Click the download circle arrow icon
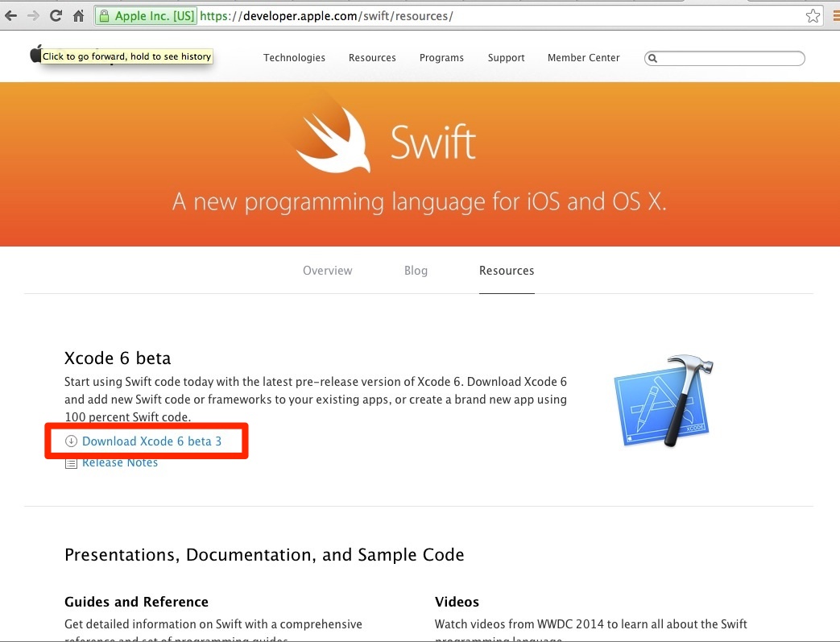Viewport: 840px width, 642px height. (x=71, y=441)
